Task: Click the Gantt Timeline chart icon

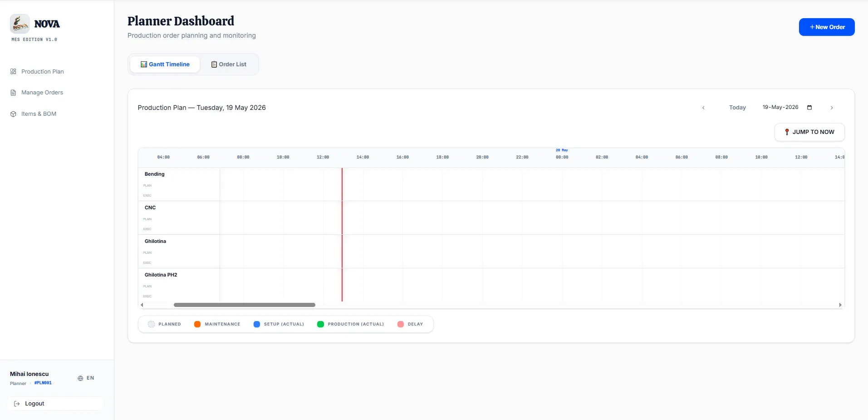Action: 144,64
